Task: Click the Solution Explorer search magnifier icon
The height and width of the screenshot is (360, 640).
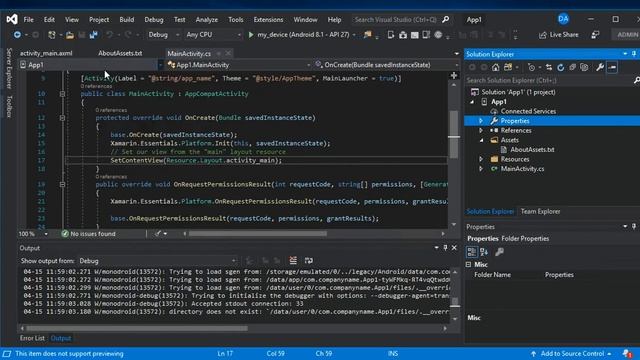Action: tap(636, 80)
